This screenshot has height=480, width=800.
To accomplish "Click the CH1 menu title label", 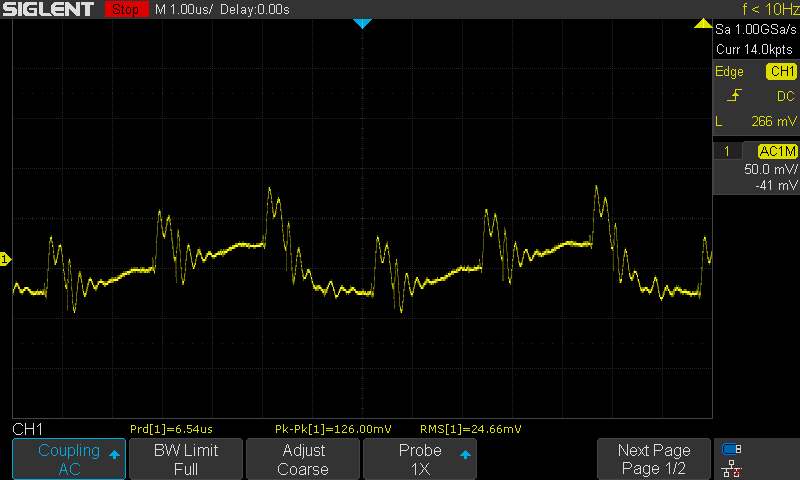I will (28, 429).
